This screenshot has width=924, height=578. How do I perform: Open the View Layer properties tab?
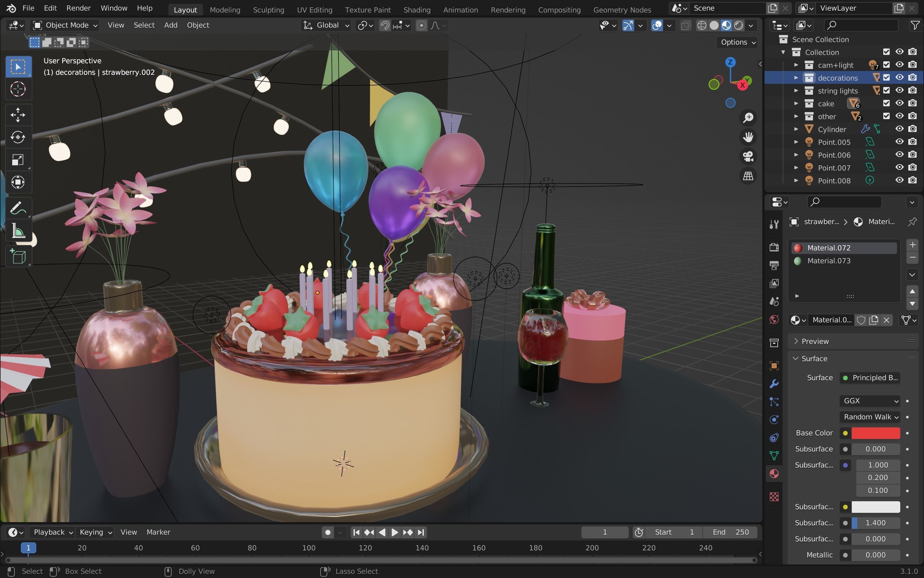click(774, 283)
